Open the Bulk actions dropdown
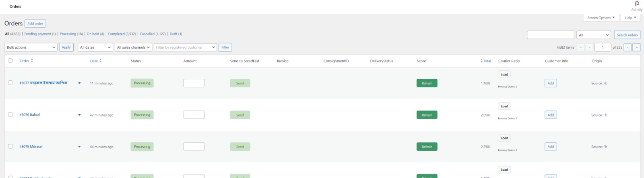The image size is (644, 178). point(31,47)
